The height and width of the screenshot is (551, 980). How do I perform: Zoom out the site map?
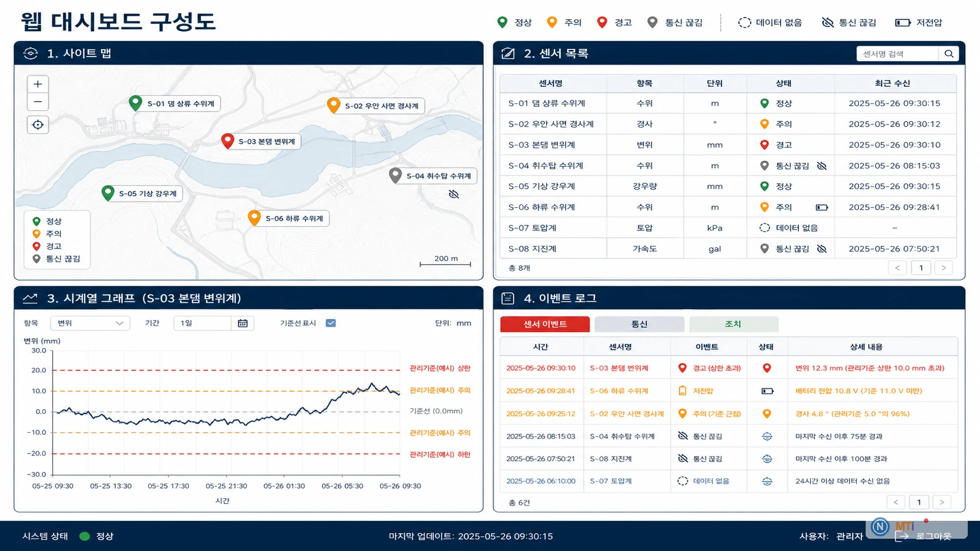38,102
